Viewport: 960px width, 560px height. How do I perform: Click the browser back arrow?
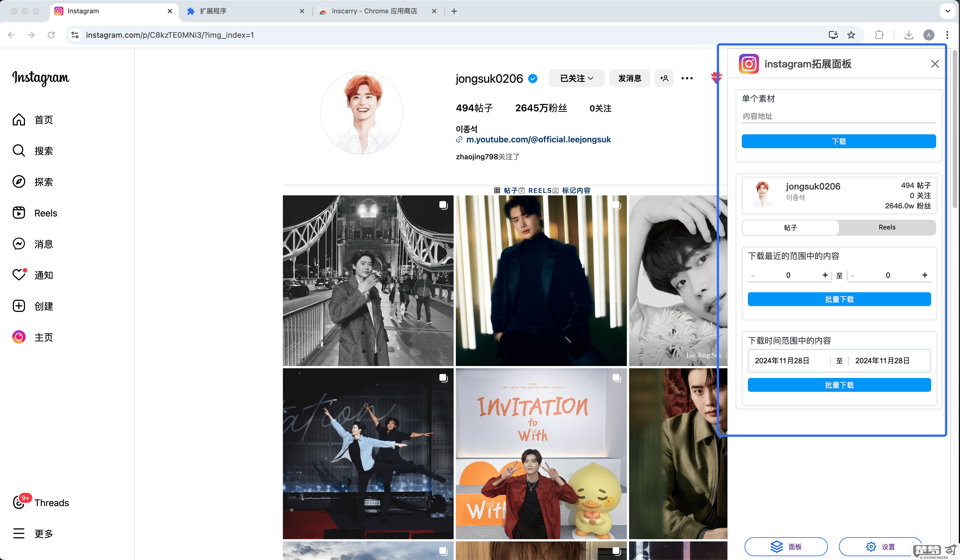pos(11,35)
